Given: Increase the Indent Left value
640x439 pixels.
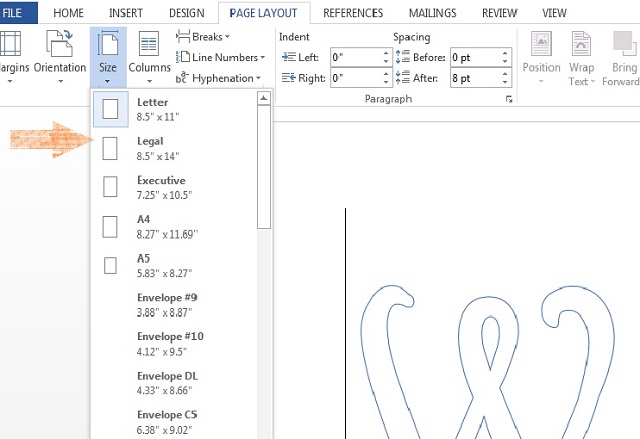Looking at the screenshot, I should [x=386, y=53].
